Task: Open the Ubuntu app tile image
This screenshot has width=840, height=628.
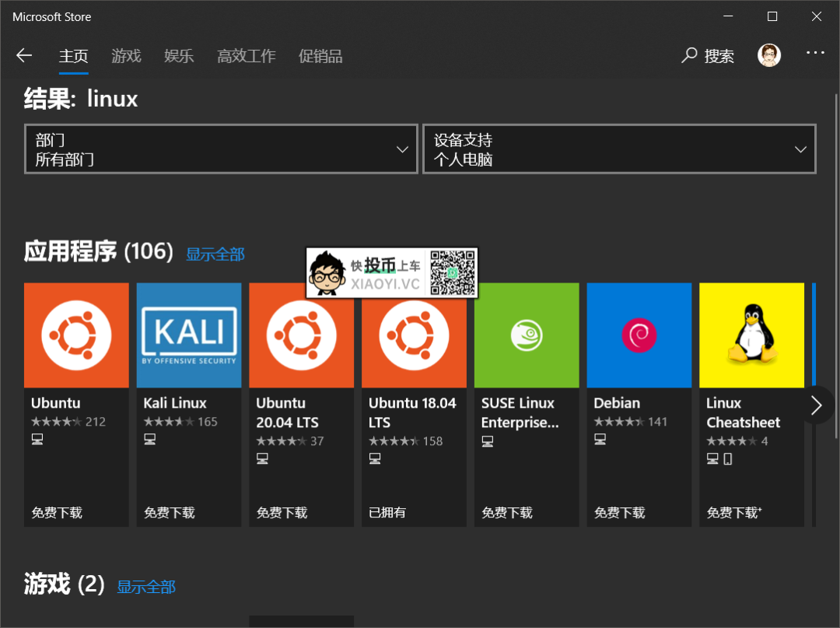Action: 76,335
